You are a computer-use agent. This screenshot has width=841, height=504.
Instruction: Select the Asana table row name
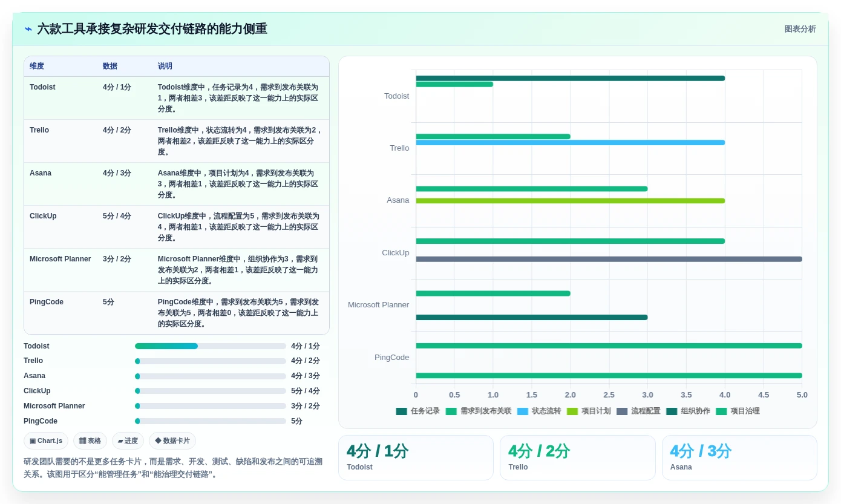(x=41, y=173)
